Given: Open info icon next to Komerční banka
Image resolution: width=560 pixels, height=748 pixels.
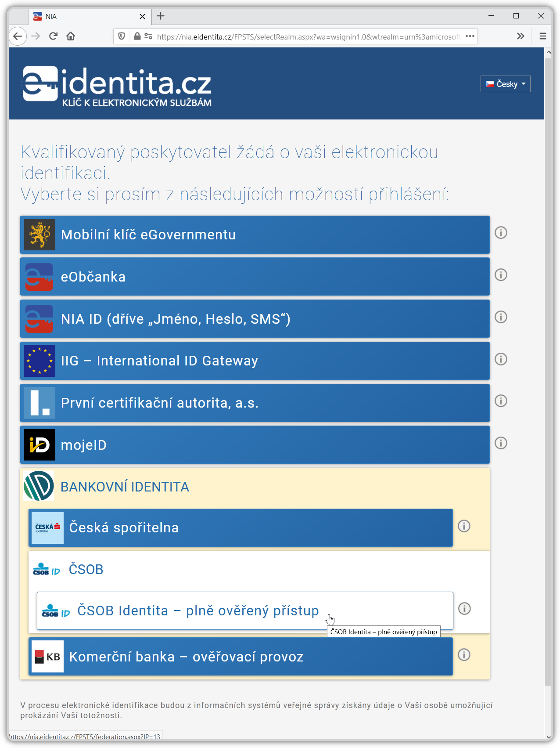Looking at the screenshot, I should (x=464, y=654).
